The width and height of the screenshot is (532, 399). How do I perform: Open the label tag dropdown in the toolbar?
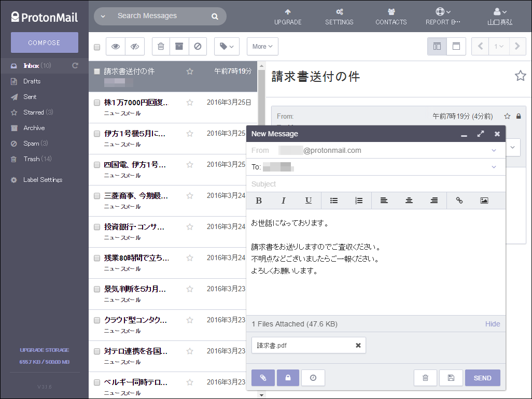[x=227, y=46]
